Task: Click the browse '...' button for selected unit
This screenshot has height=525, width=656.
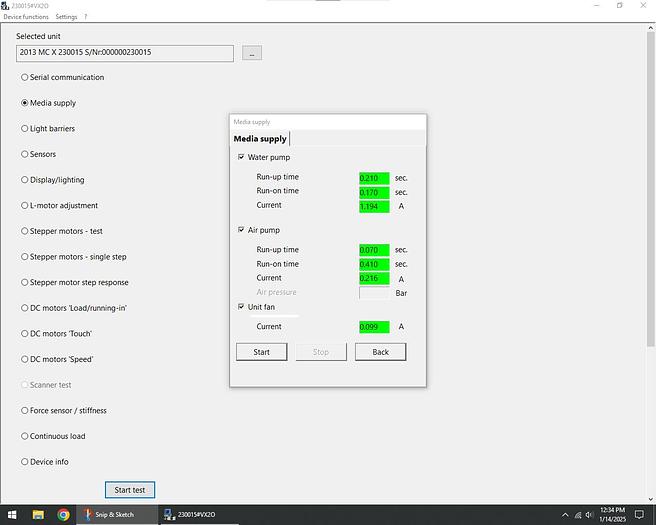Action: tap(252, 52)
